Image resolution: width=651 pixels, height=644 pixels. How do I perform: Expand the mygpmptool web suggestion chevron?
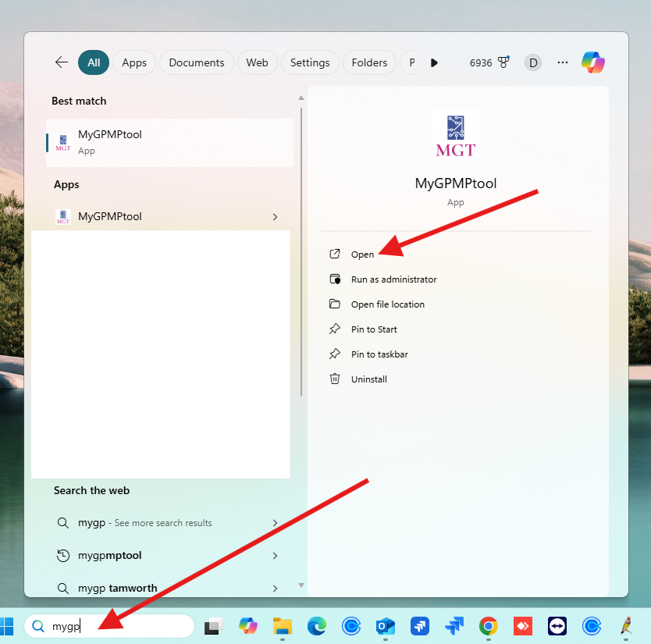click(x=275, y=556)
